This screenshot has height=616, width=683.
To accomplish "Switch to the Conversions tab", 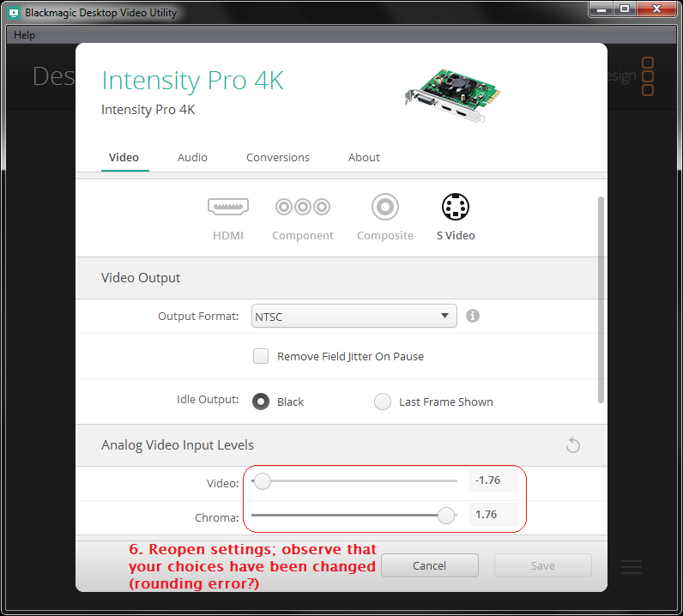I will (x=278, y=157).
